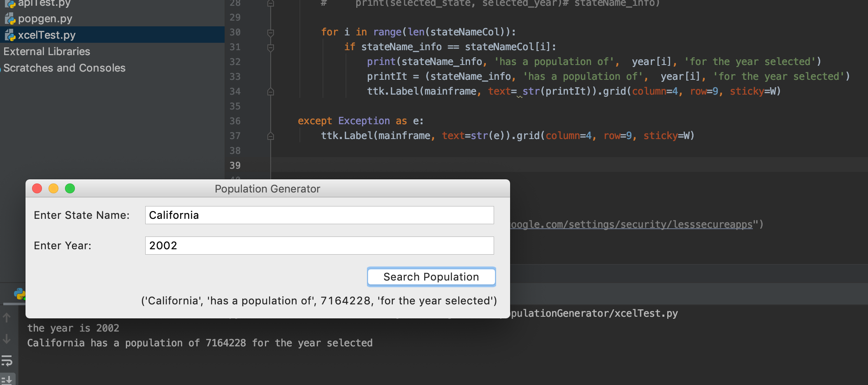868x385 pixels.
Task: Click the Enter Year input showing 2002
Action: [319, 245]
